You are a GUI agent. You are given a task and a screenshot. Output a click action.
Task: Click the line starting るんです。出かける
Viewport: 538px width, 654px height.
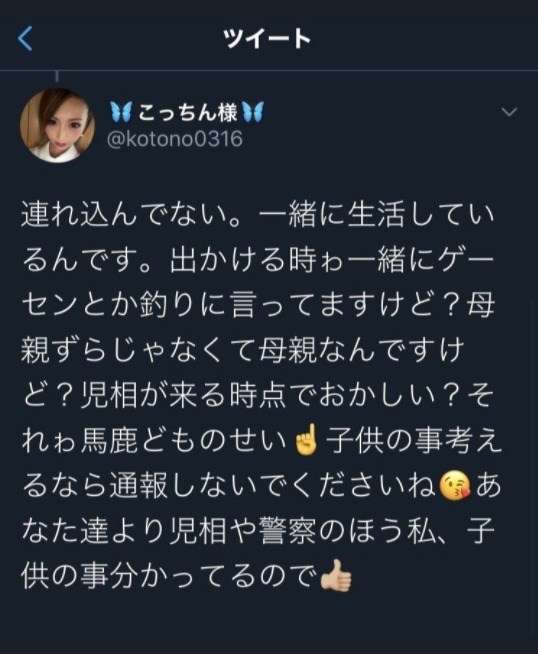click(257, 262)
